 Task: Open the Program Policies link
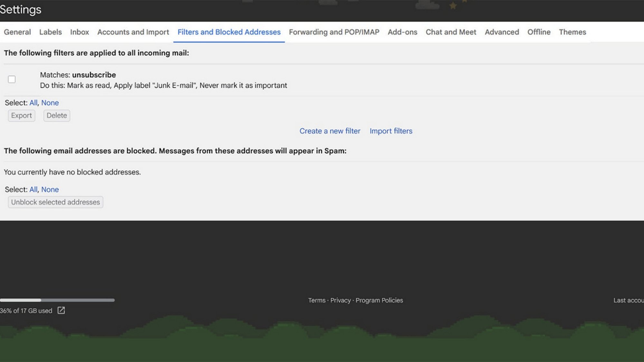pos(379,300)
